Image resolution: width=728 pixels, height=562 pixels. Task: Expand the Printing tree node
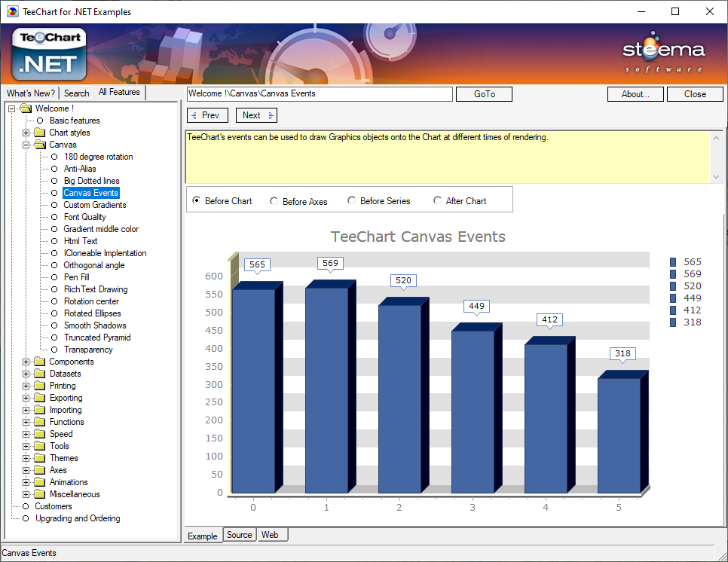(26, 386)
